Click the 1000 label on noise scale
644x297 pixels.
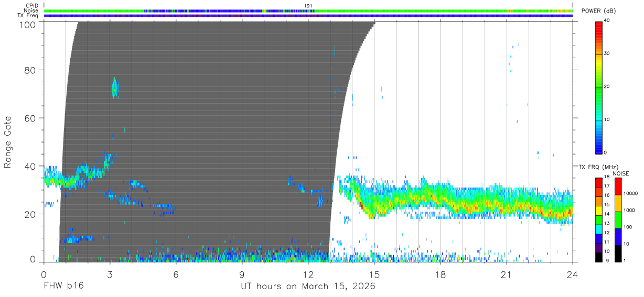[x=630, y=210]
